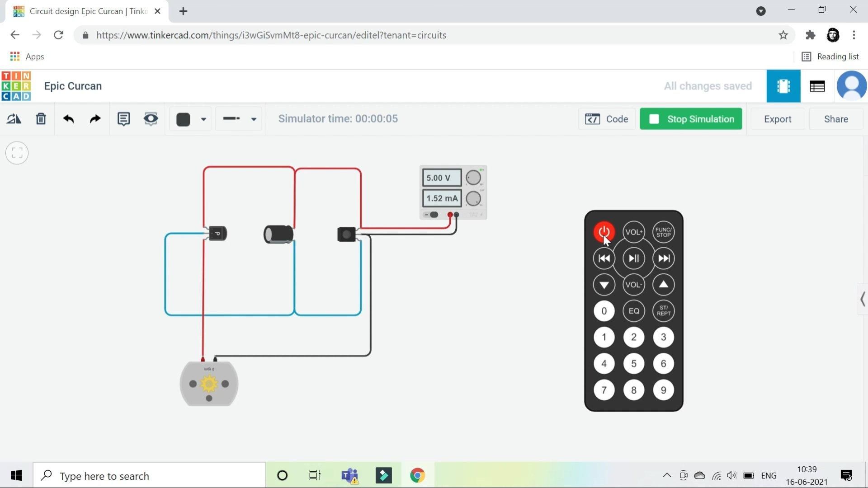This screenshot has width=868, height=488.
Task: Open the notes tool icon
Action: click(123, 119)
